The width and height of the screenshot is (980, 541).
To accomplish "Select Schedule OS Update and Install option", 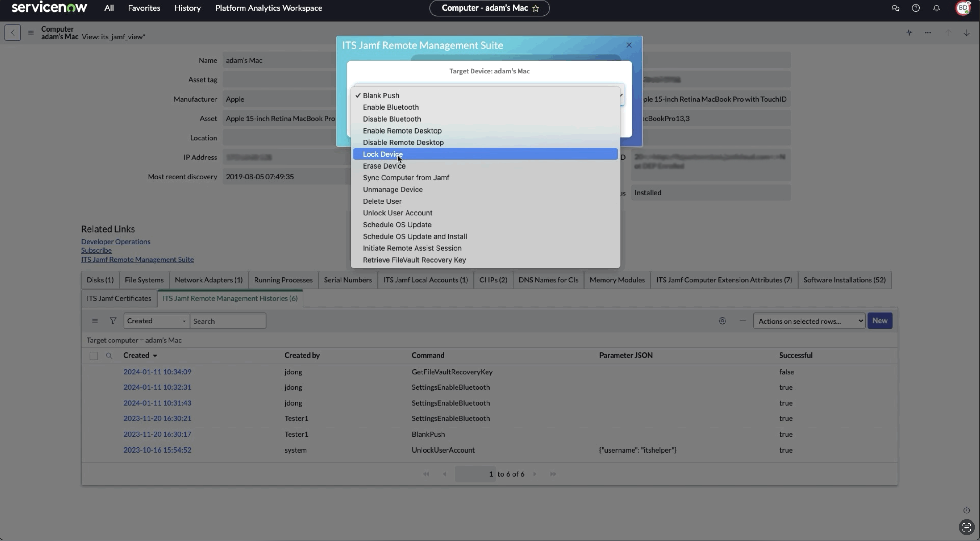I will click(x=485, y=236).
